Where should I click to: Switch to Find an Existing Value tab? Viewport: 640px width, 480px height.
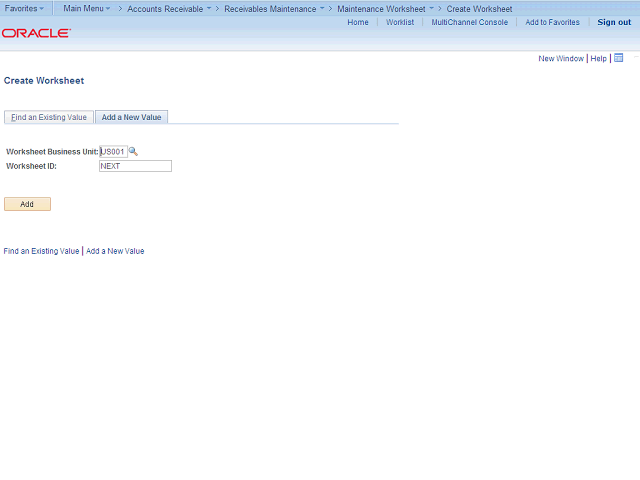49,117
